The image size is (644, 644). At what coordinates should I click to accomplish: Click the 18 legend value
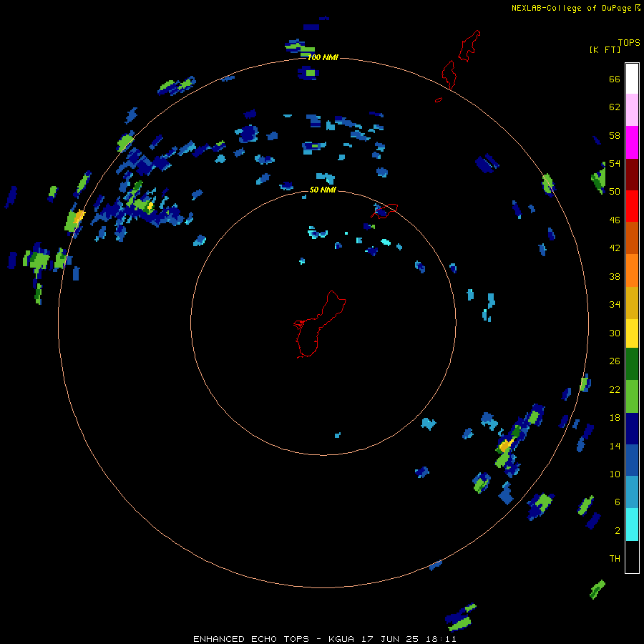coord(615,418)
